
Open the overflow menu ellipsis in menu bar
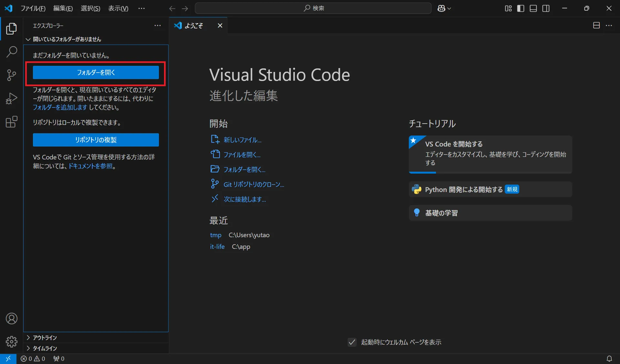(x=141, y=8)
